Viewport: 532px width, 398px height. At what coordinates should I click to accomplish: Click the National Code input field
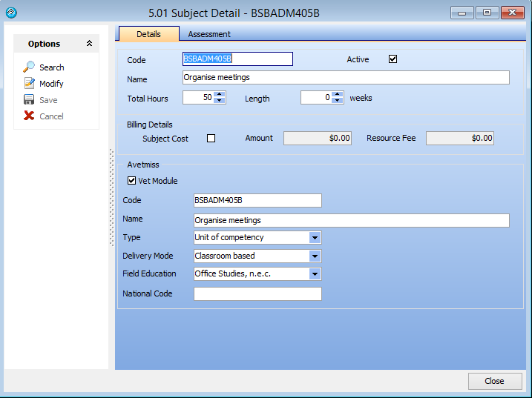coord(257,294)
